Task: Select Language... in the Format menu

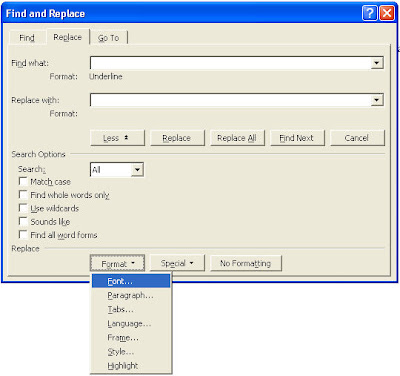Action: tap(131, 323)
